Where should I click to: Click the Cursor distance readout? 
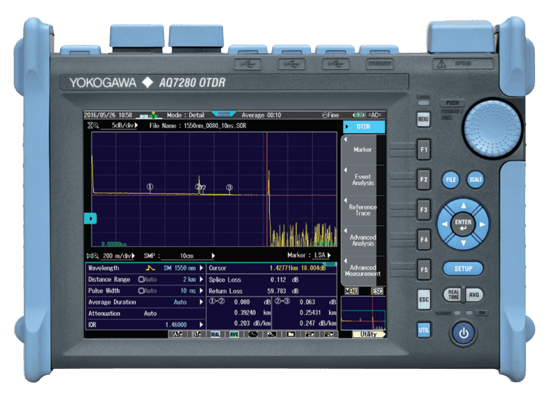tap(284, 268)
